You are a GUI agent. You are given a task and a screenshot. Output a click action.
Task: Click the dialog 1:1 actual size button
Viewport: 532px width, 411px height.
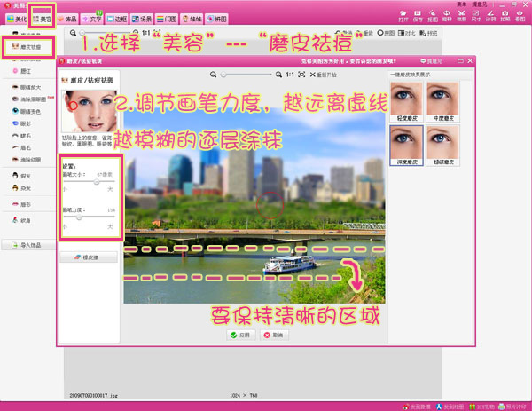point(290,75)
